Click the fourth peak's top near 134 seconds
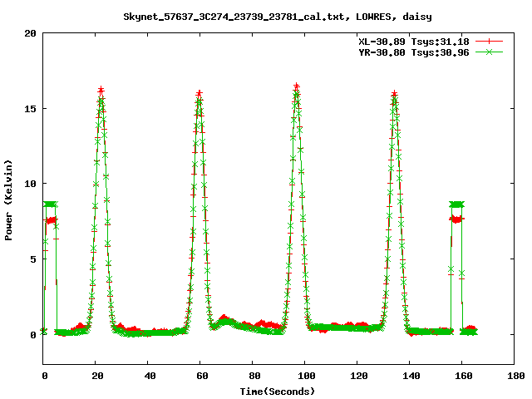This screenshot has width=532, height=399. pos(394,94)
